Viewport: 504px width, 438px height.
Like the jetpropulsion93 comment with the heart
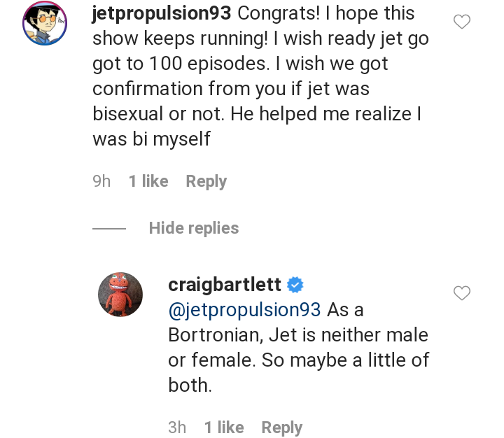[462, 22]
